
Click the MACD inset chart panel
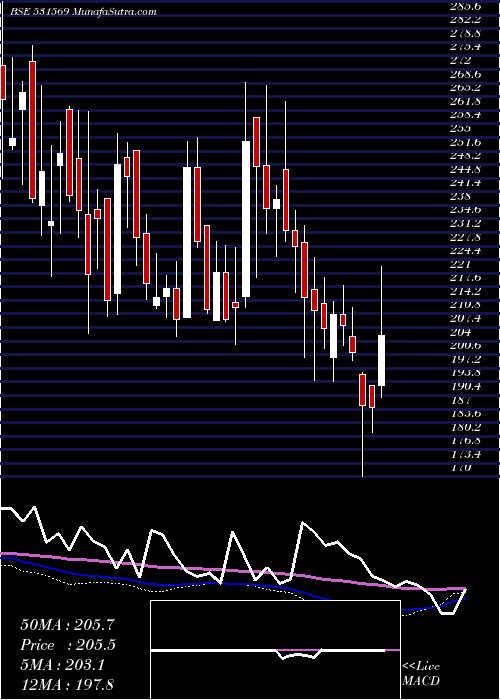pos(275,650)
